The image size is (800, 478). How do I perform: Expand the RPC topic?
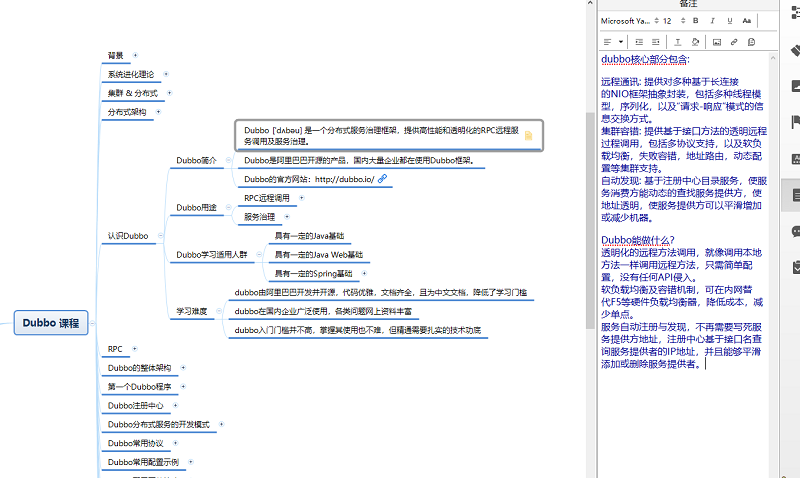coord(135,349)
